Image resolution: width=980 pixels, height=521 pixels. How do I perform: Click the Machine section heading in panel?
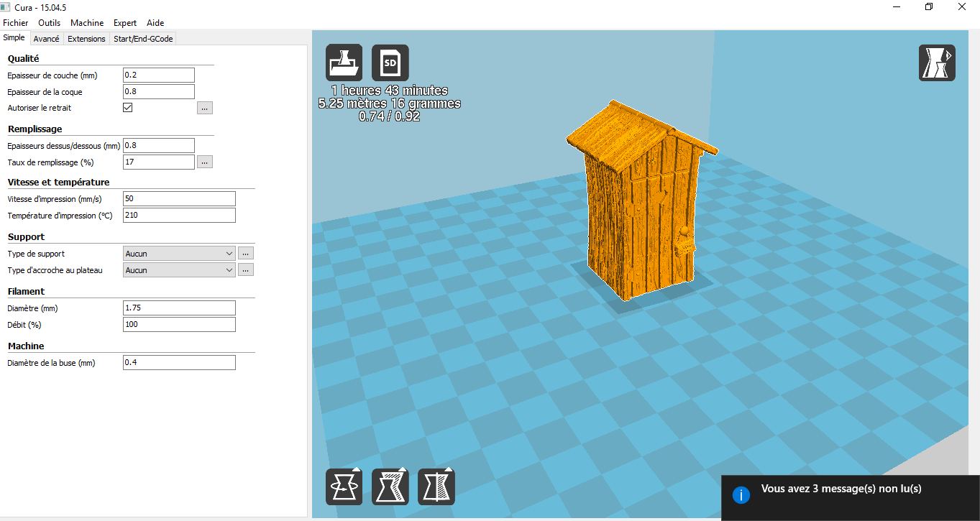(26, 346)
